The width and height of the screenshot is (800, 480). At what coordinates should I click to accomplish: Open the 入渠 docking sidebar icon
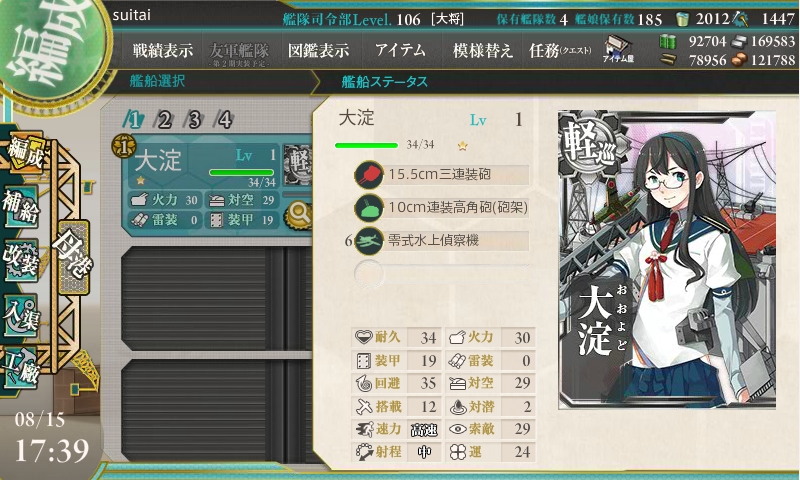(21, 315)
